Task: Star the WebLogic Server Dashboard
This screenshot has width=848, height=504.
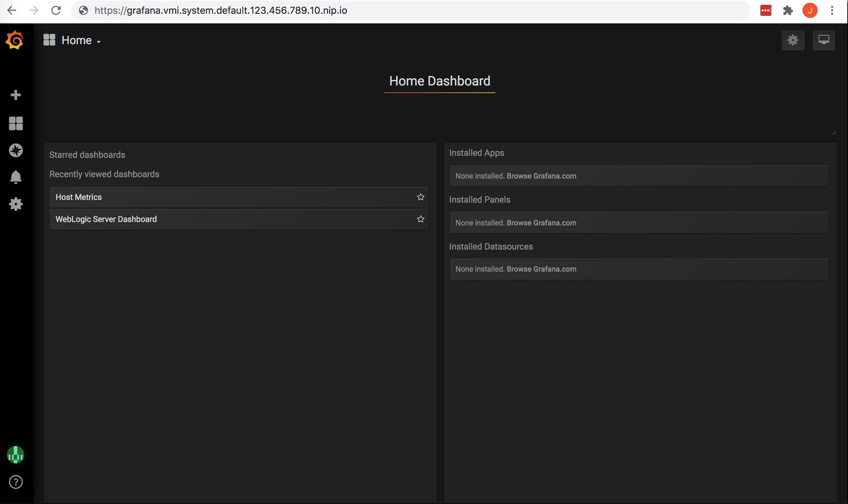Action: tap(420, 219)
